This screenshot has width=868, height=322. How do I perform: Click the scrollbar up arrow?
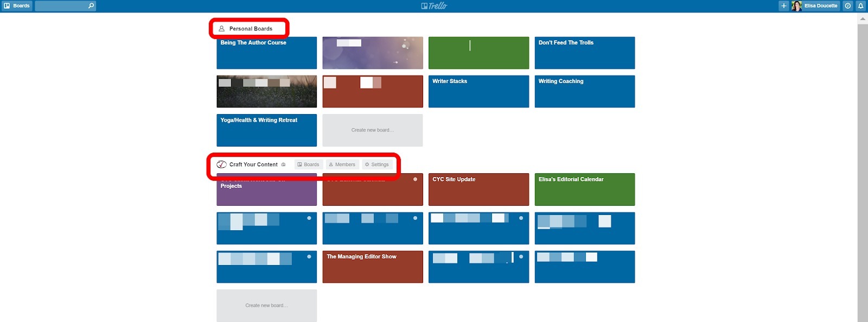tap(863, 19)
